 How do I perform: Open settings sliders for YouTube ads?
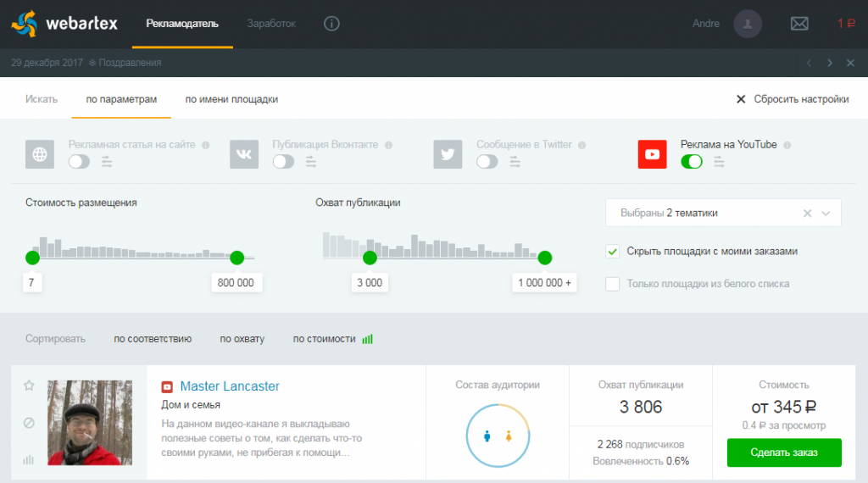click(x=719, y=162)
